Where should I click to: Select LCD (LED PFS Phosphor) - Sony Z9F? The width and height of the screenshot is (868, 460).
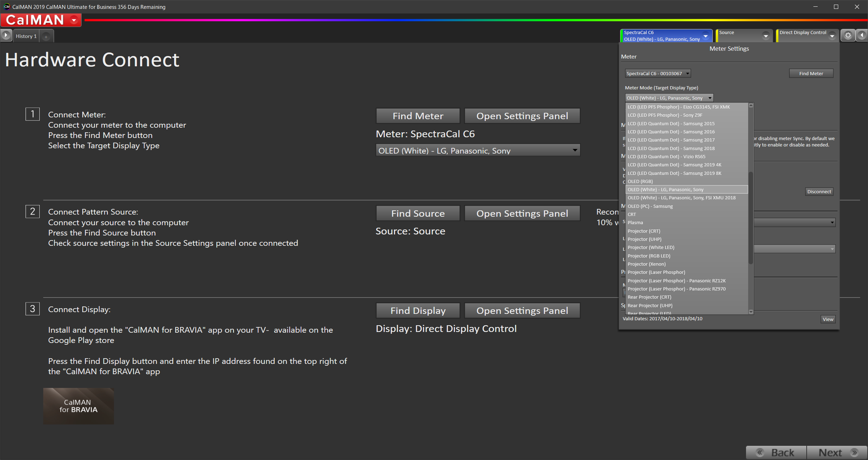tap(687, 115)
